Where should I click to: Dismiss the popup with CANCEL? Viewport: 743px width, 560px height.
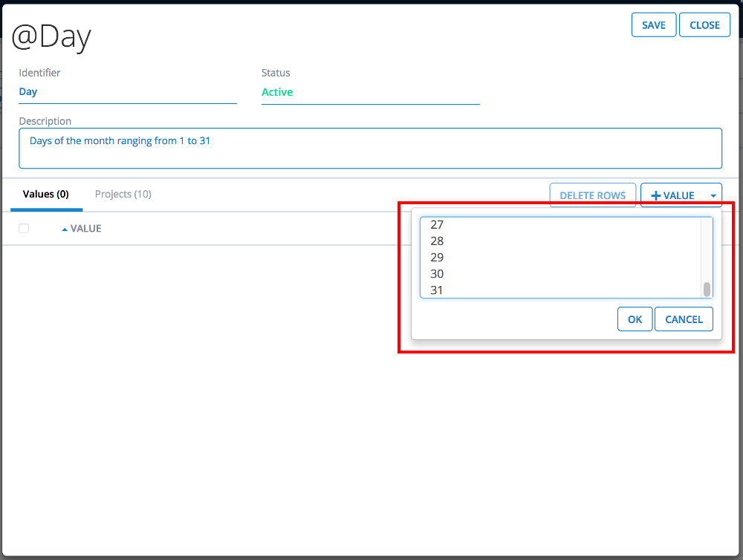[x=684, y=319]
